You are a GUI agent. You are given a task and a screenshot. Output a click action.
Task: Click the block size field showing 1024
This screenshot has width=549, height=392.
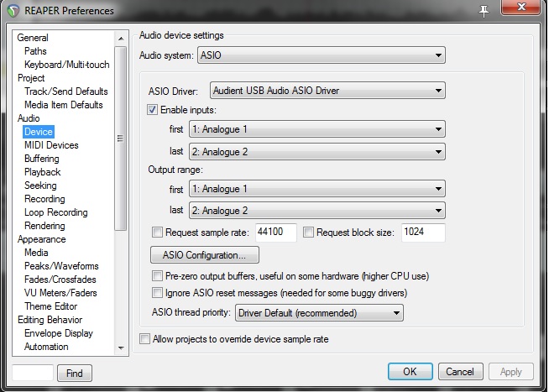click(x=423, y=233)
